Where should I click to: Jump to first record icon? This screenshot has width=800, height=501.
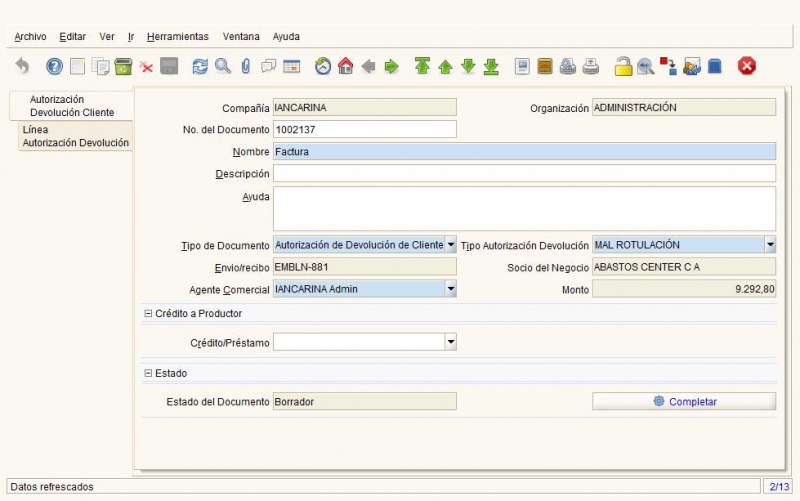click(422, 66)
